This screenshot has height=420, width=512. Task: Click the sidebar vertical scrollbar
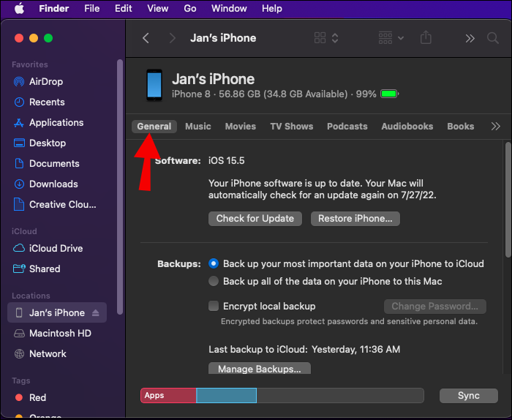[x=120, y=187]
